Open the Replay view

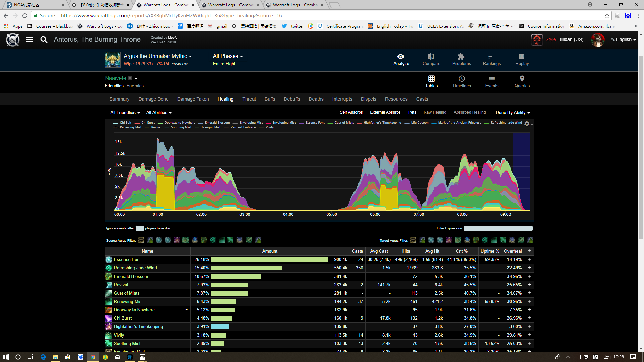click(522, 60)
